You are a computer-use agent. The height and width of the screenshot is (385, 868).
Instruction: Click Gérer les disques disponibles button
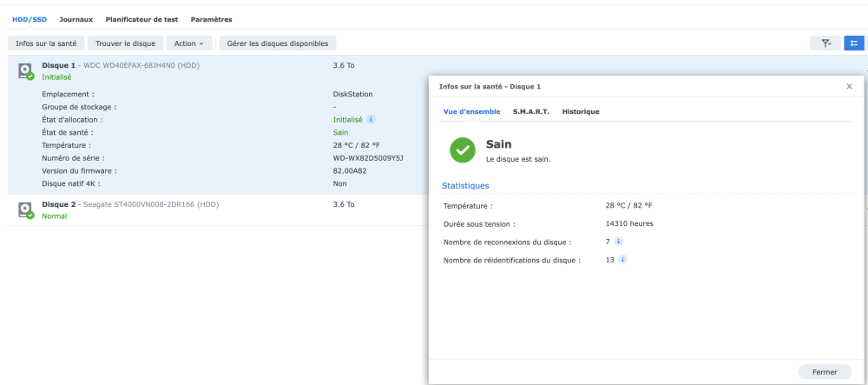(278, 43)
